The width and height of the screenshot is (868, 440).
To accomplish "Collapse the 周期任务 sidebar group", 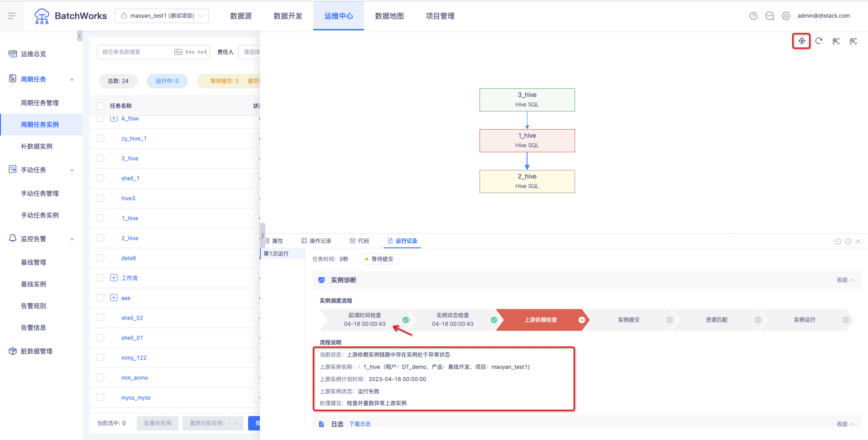I will [x=72, y=80].
